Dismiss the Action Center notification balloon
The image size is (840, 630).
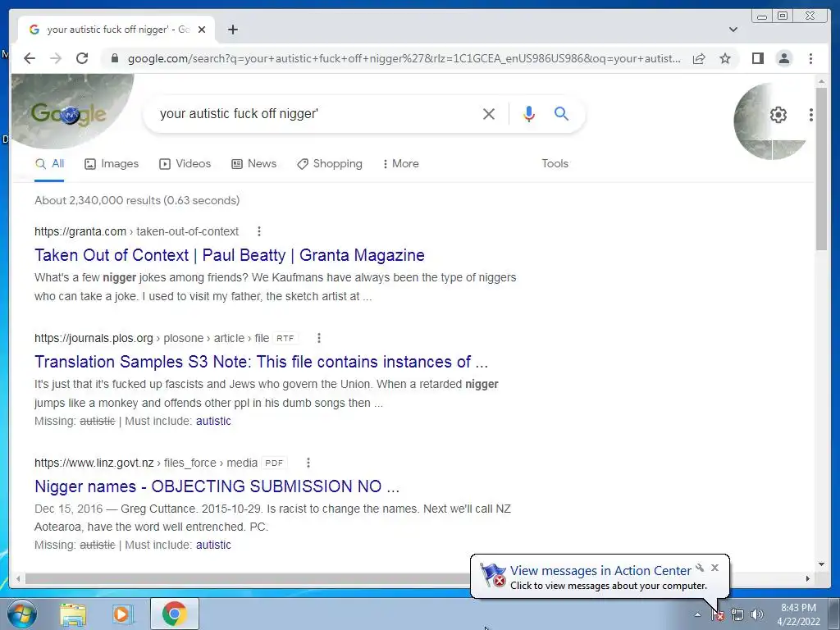point(714,568)
